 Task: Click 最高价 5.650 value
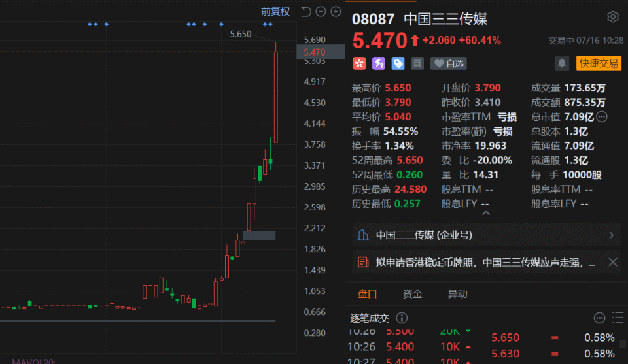[398, 88]
